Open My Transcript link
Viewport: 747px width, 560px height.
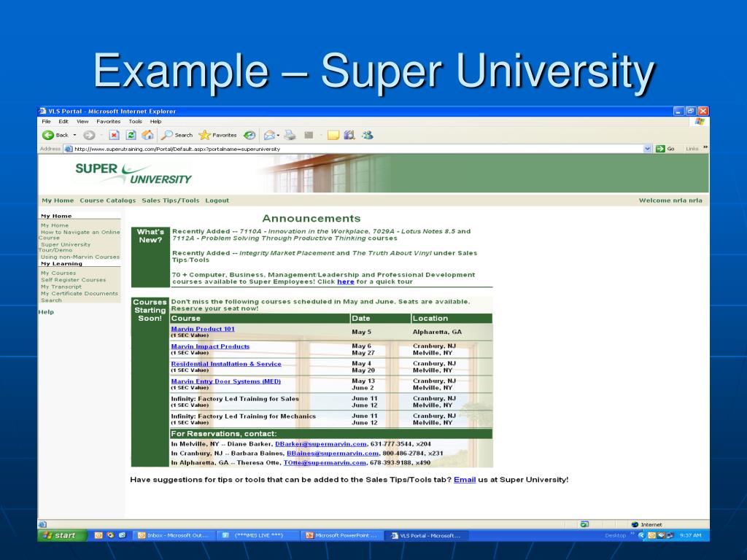(x=61, y=287)
